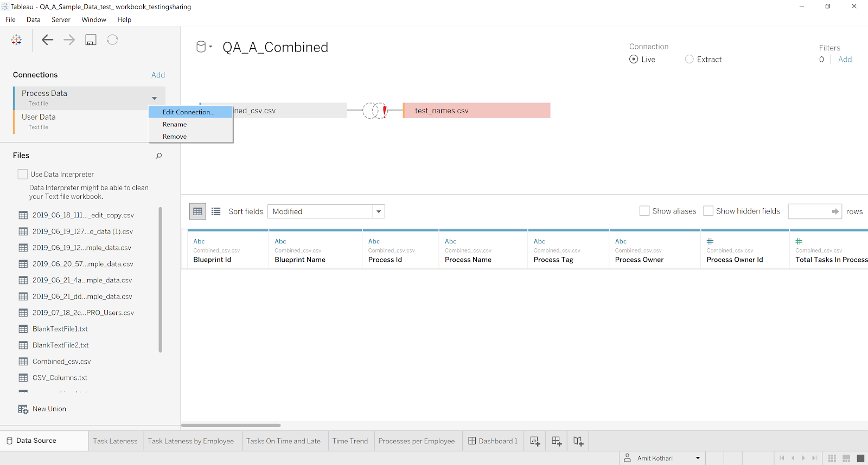
Task: Show tabs view icon in status bar
Action: click(860, 458)
